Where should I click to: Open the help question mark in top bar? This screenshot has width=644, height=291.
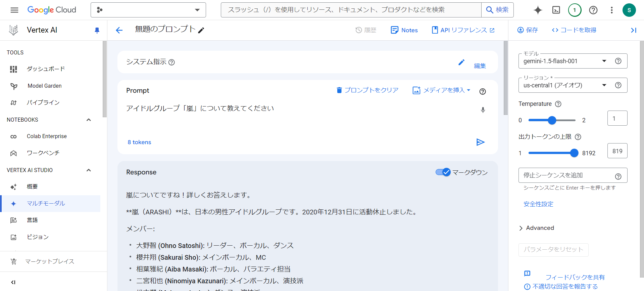pyautogui.click(x=593, y=10)
